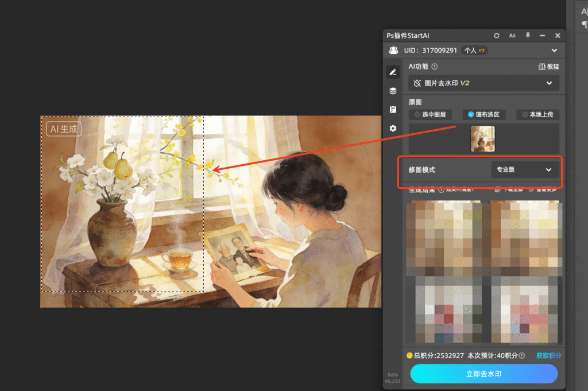
Task: Click 下载全部 download icon above results
Action: click(497, 191)
